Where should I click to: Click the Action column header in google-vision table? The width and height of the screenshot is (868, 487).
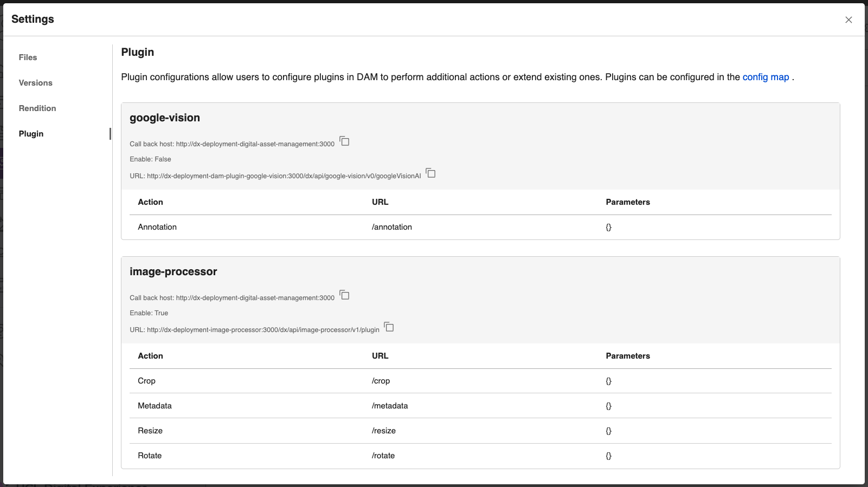(150, 202)
